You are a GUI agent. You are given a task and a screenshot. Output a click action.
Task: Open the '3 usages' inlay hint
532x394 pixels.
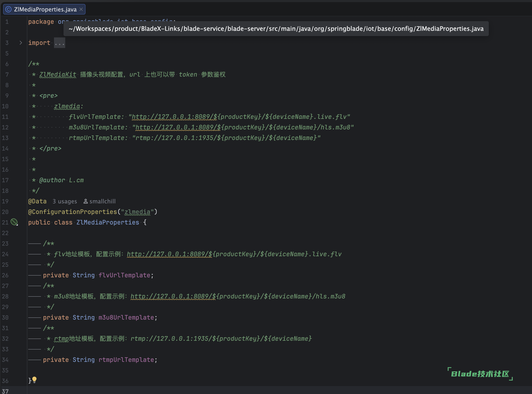[65, 201]
